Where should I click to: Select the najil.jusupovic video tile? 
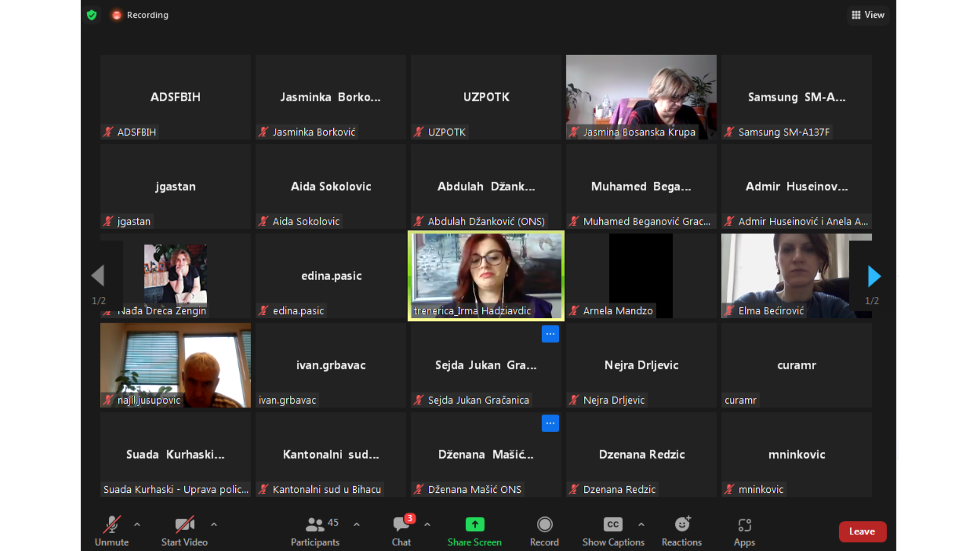pos(176,365)
